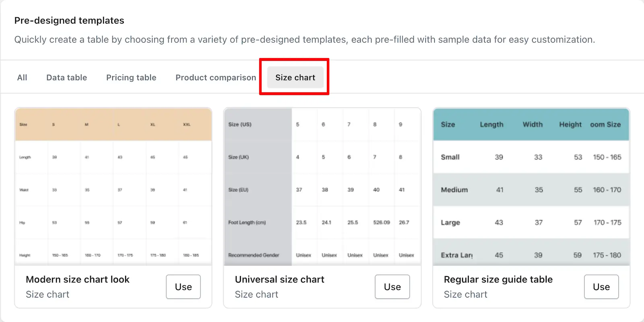
Task: Switch to the All templates tab
Action: [x=22, y=77]
